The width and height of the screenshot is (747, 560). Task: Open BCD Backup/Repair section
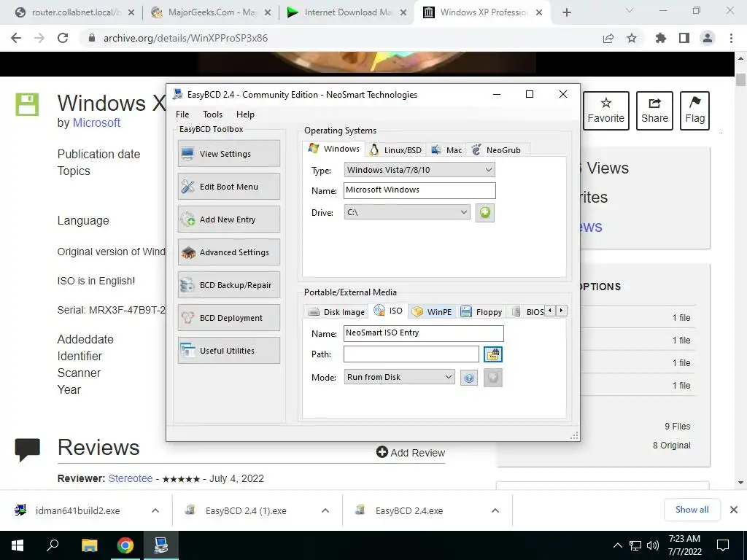tap(228, 285)
